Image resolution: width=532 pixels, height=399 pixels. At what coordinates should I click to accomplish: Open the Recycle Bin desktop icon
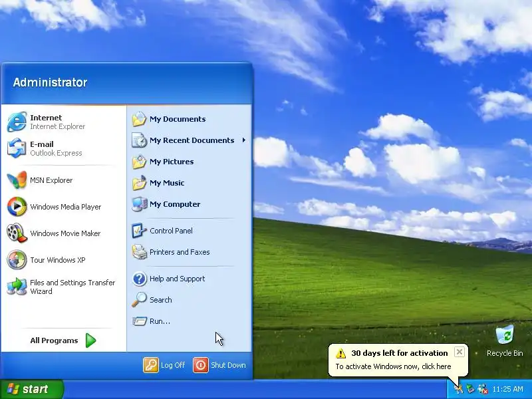[505, 334]
